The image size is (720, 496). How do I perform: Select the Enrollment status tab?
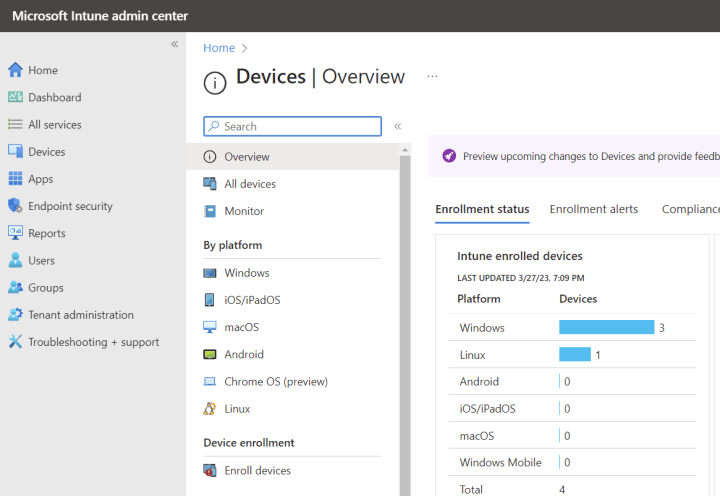482,209
